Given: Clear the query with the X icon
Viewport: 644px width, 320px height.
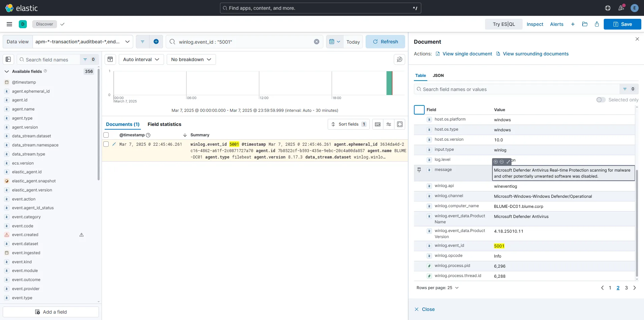Looking at the screenshot, I should [316, 42].
